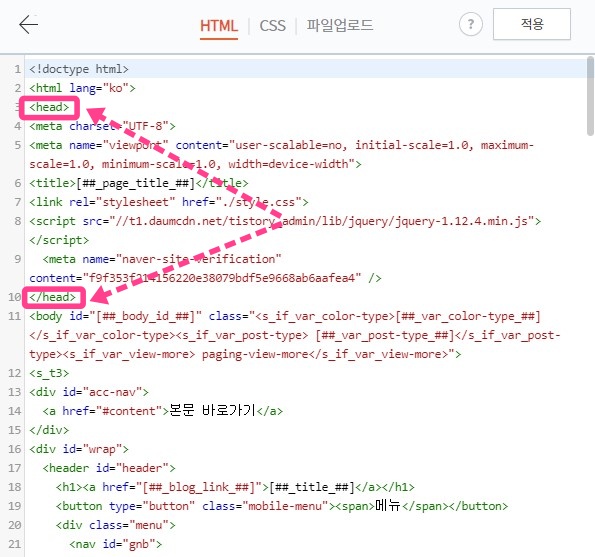Screen dimensions: 595x557
Task: Click the stylesheet link line
Action: (169, 202)
